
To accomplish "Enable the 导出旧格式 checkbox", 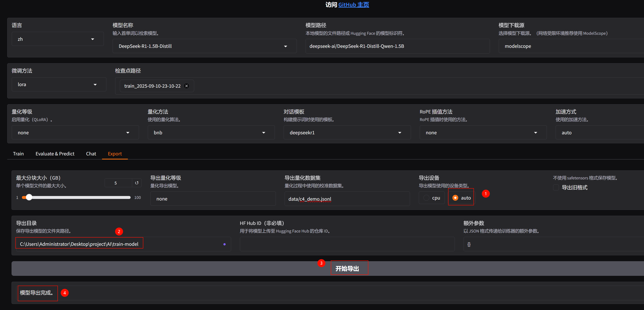I will click(x=556, y=187).
